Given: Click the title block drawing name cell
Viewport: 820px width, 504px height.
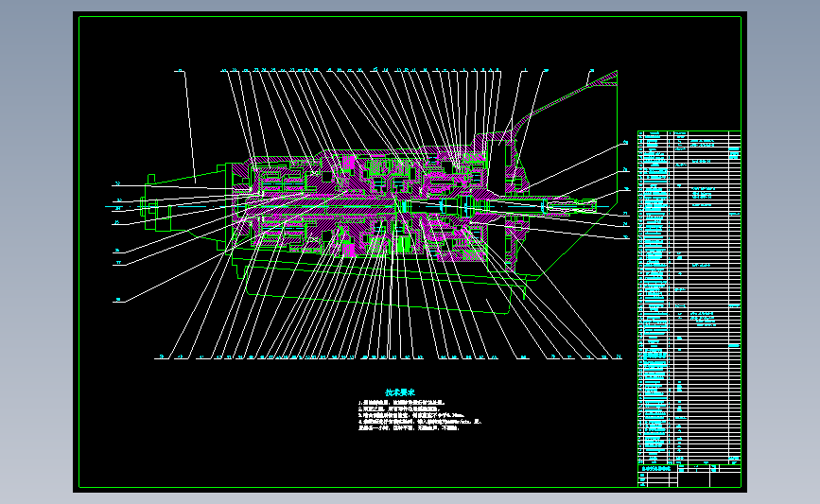Looking at the screenshot, I should pos(657,469).
